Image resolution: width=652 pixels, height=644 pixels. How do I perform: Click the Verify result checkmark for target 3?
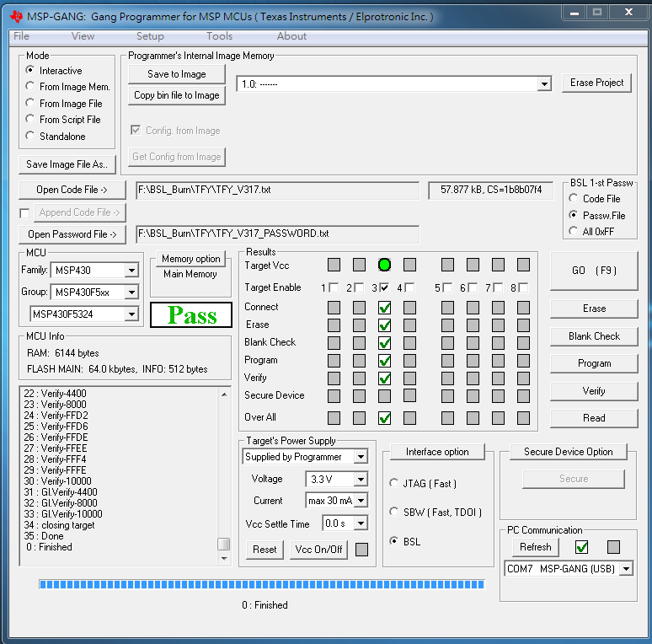click(x=384, y=378)
